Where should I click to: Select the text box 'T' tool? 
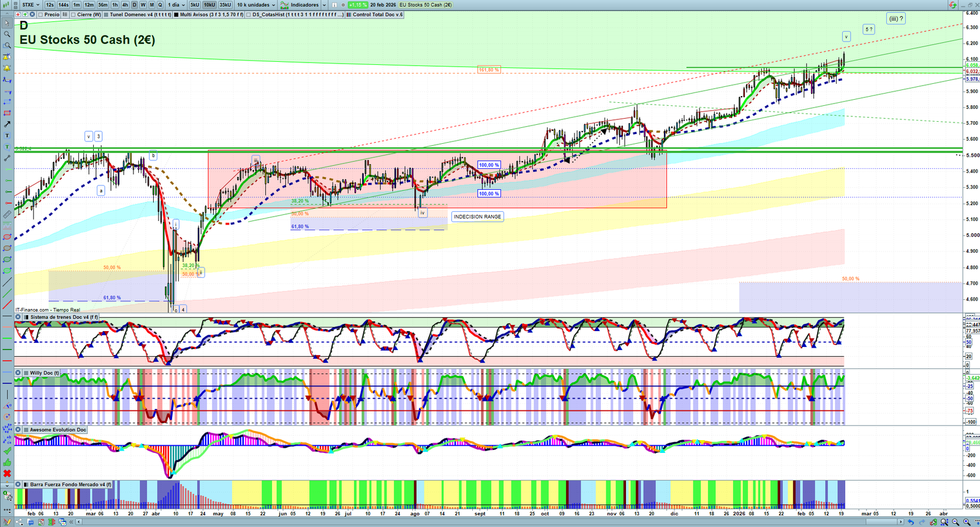coord(7,135)
